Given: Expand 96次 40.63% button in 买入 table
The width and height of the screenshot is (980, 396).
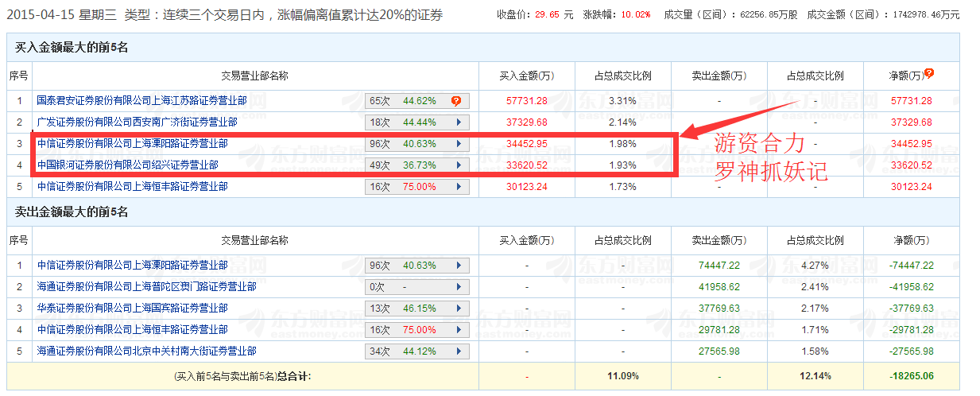Looking at the screenshot, I should click(x=416, y=144).
